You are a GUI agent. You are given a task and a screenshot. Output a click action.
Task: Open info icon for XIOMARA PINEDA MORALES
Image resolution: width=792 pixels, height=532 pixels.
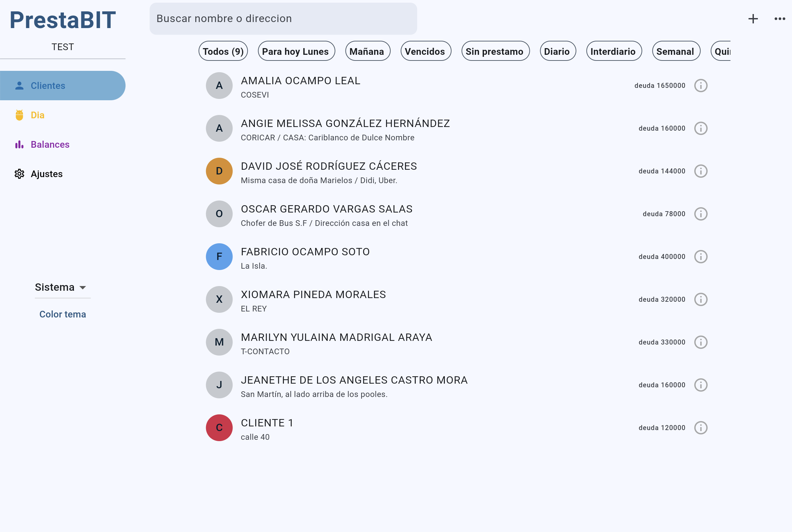tap(700, 299)
